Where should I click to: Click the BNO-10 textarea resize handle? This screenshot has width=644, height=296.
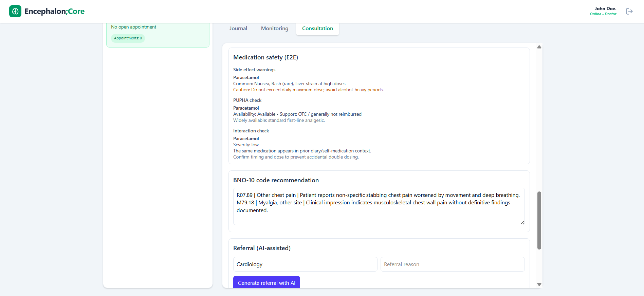(x=522, y=223)
